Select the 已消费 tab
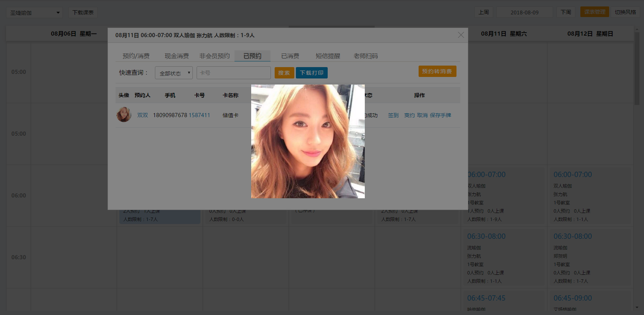The width and height of the screenshot is (644, 315). point(290,56)
